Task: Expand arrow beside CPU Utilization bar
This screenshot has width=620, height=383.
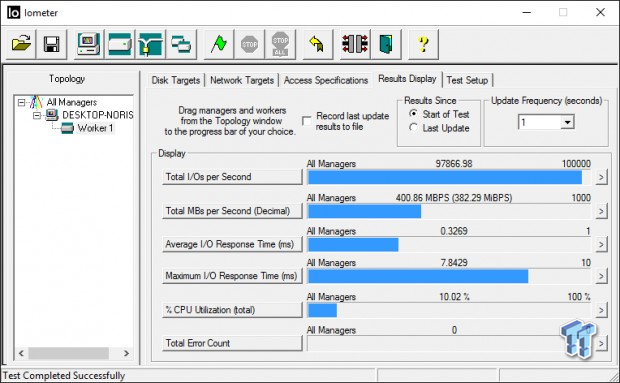Action: click(x=601, y=310)
